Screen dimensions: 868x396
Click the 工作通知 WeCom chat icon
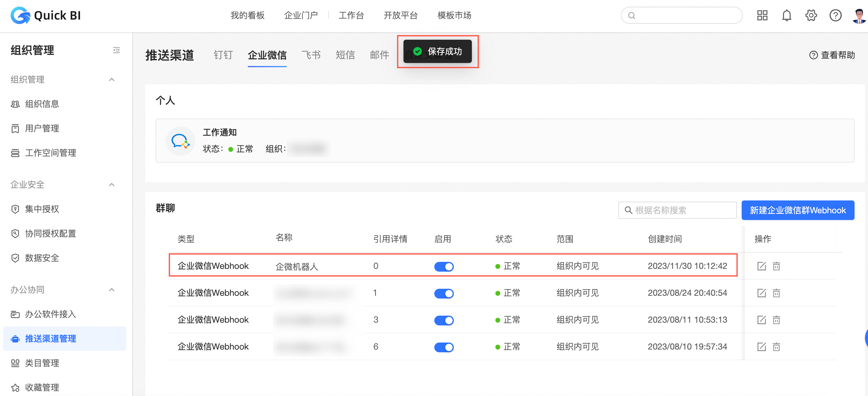point(181,141)
